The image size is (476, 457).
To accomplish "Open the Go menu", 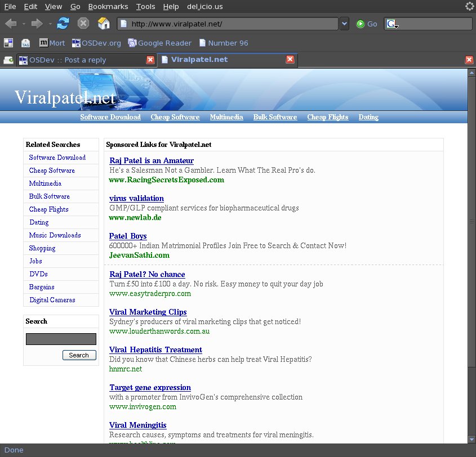I will (x=75, y=6).
